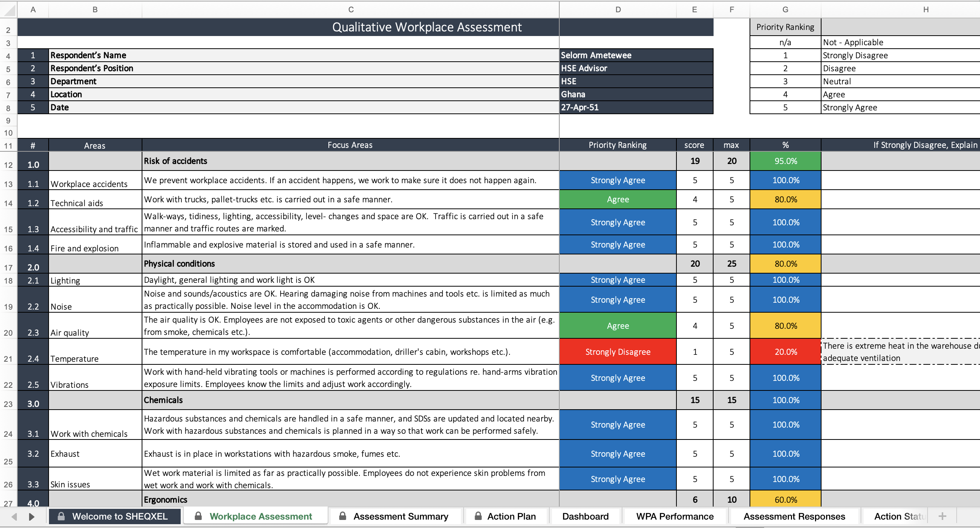Select the Workplace Assessment tab
The width and height of the screenshot is (980, 528).
coord(255,516)
